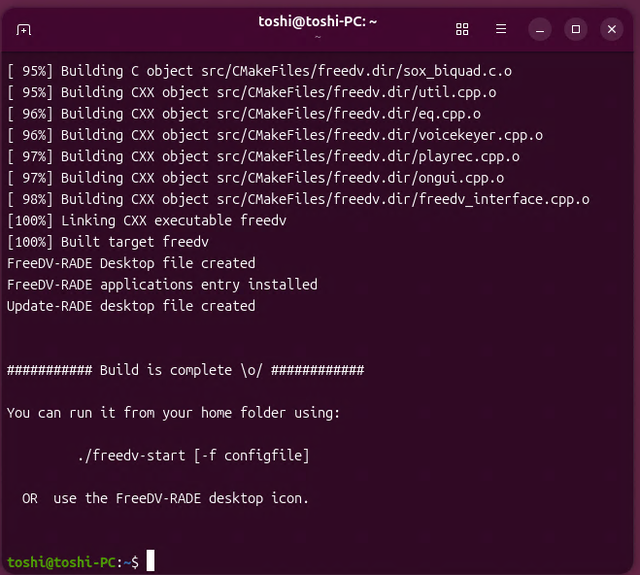The width and height of the screenshot is (640, 575).
Task: Click the playrec.cpp.o build line
Action: 263,157
